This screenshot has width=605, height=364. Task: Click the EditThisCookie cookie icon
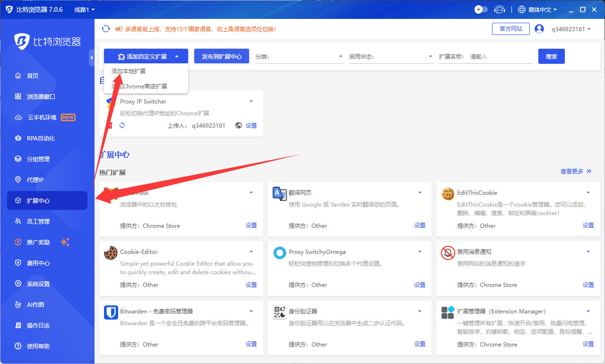click(448, 193)
